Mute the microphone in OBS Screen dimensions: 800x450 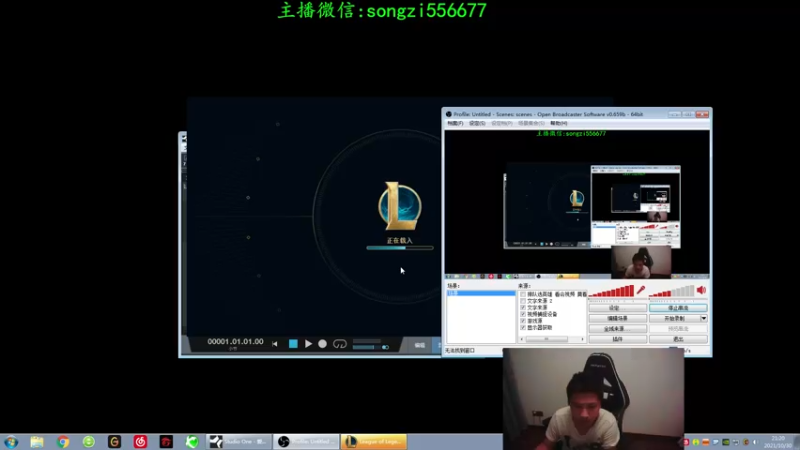[x=641, y=290]
